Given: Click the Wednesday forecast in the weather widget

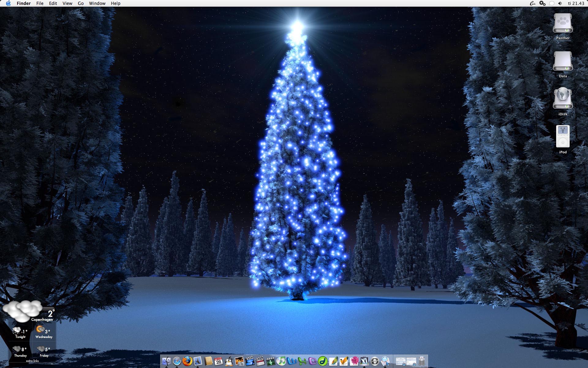Looking at the screenshot, I should [44, 332].
